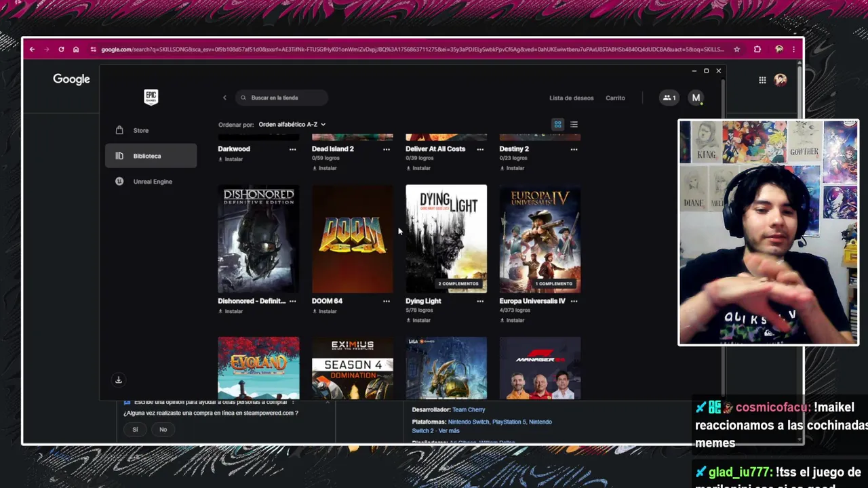Open the Darkwood three-dot menu
This screenshot has width=868, height=488.
(x=293, y=149)
